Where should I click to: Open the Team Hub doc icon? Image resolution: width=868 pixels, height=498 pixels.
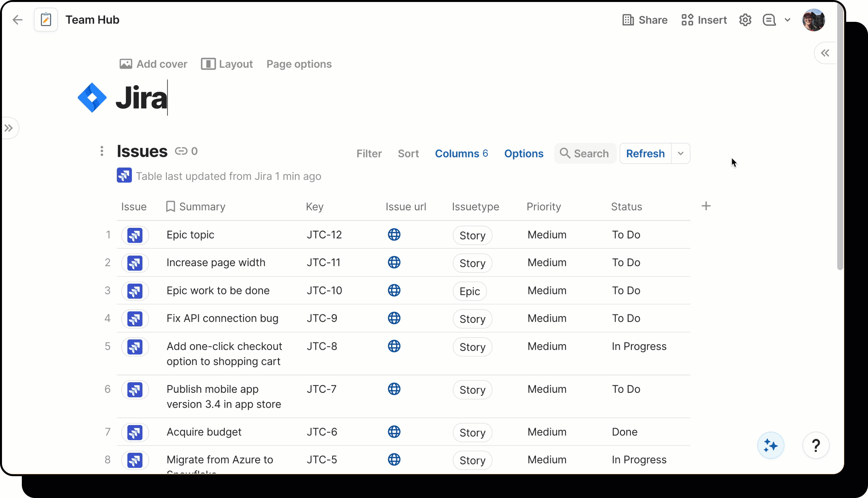point(46,20)
